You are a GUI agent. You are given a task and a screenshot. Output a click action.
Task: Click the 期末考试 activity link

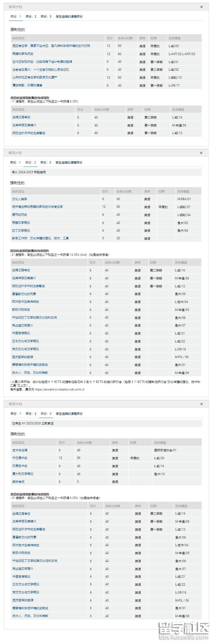(x=18, y=481)
